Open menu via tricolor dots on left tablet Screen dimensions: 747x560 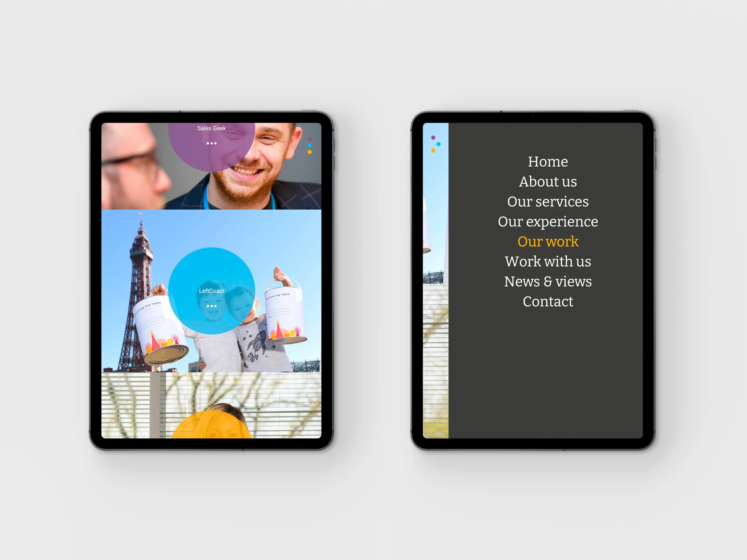[x=309, y=145]
